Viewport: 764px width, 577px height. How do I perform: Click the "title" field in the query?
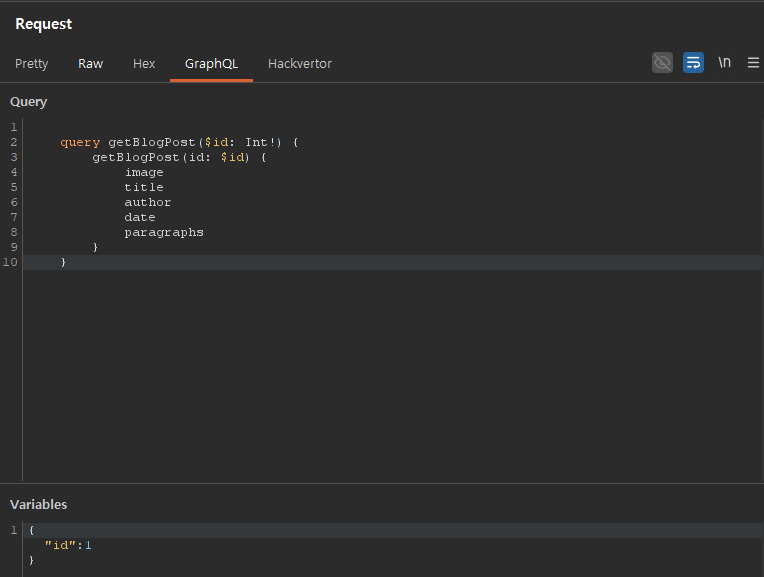(144, 187)
